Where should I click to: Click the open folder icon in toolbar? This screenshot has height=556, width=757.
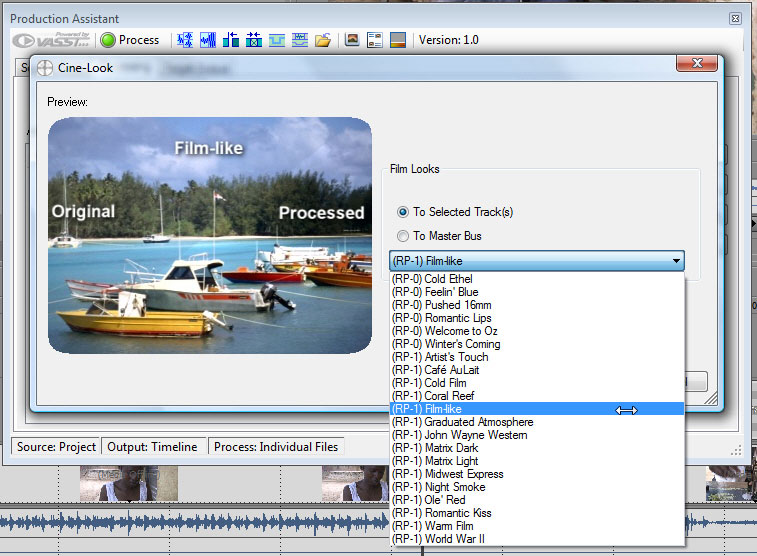[323, 40]
